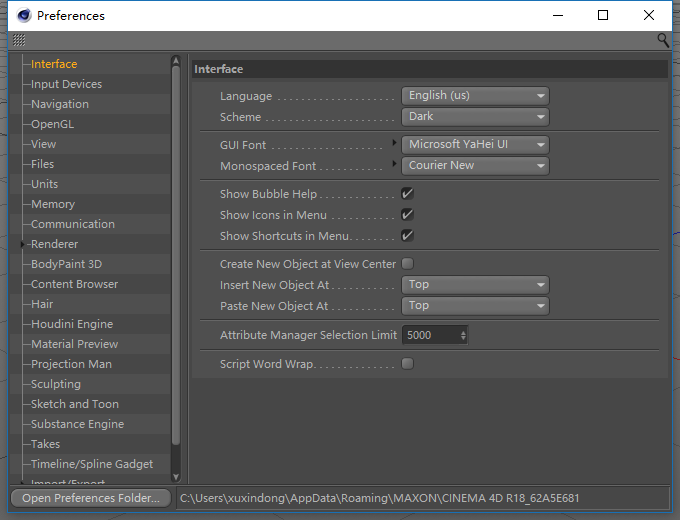
Task: Select Files category
Action: point(42,164)
